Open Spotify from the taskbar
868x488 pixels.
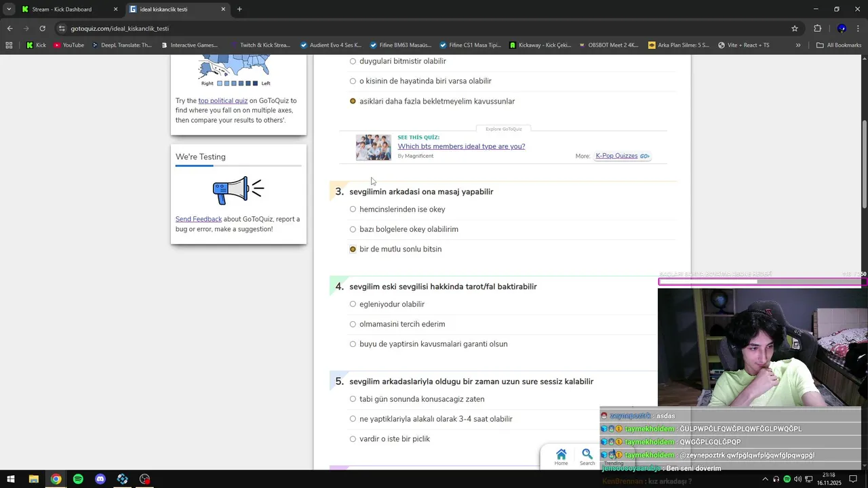coord(78,479)
